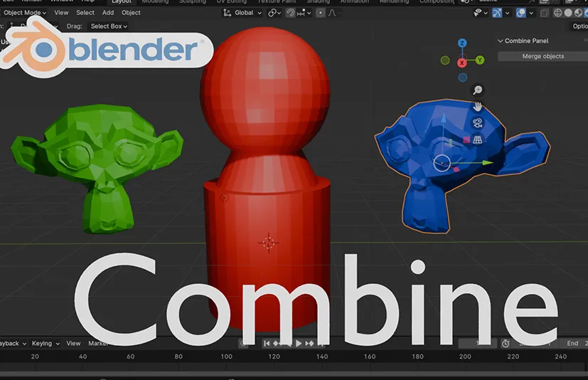Click the green Y axis gizmo circle

coord(480,60)
